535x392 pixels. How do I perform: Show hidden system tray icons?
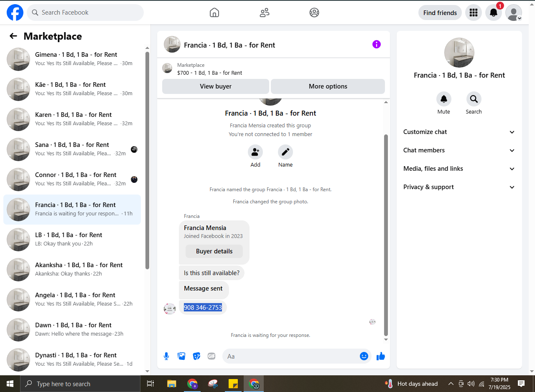pyautogui.click(x=451, y=384)
